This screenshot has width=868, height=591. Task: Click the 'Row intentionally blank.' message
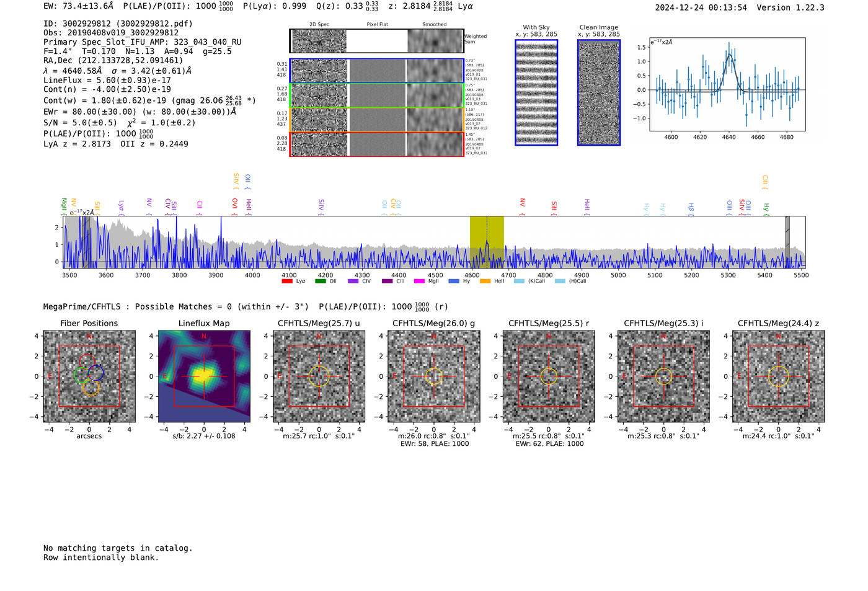coord(101,558)
